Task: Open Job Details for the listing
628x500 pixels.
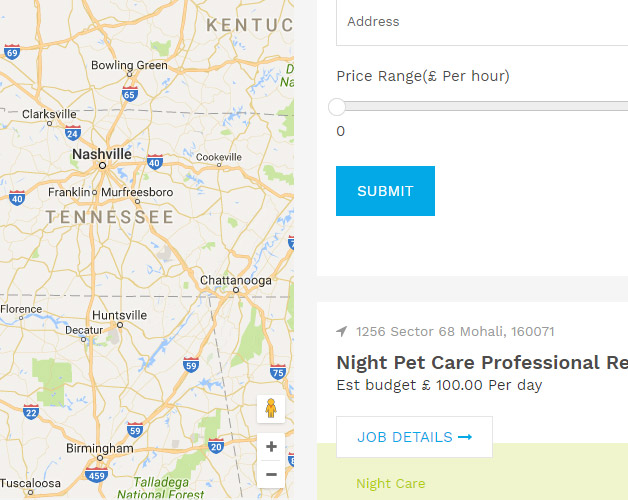Action: click(414, 437)
